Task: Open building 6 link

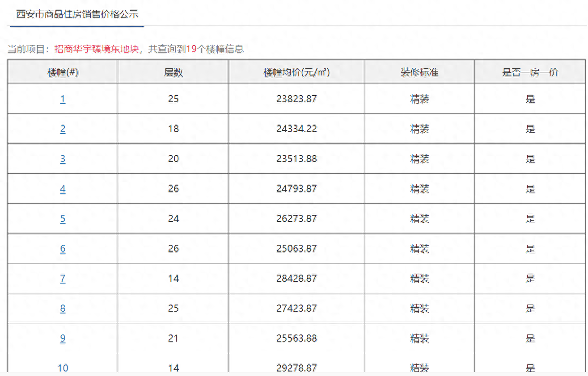Action: tap(63, 249)
